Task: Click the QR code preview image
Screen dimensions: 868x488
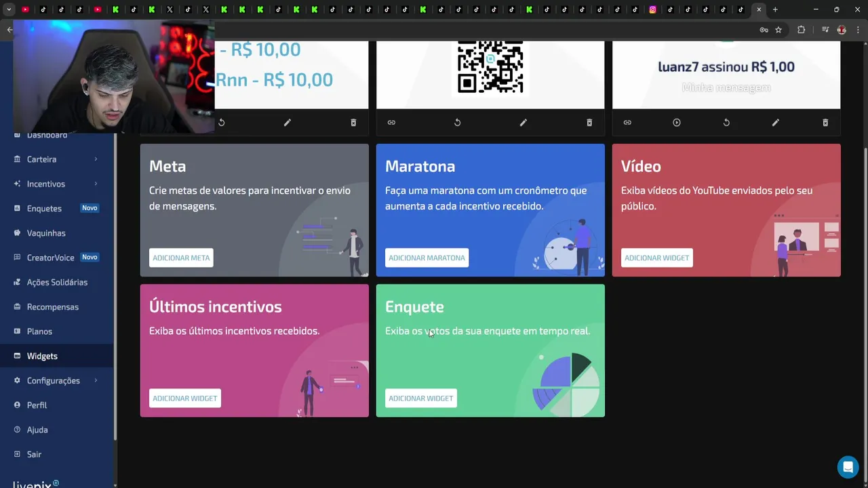Action: [x=490, y=67]
